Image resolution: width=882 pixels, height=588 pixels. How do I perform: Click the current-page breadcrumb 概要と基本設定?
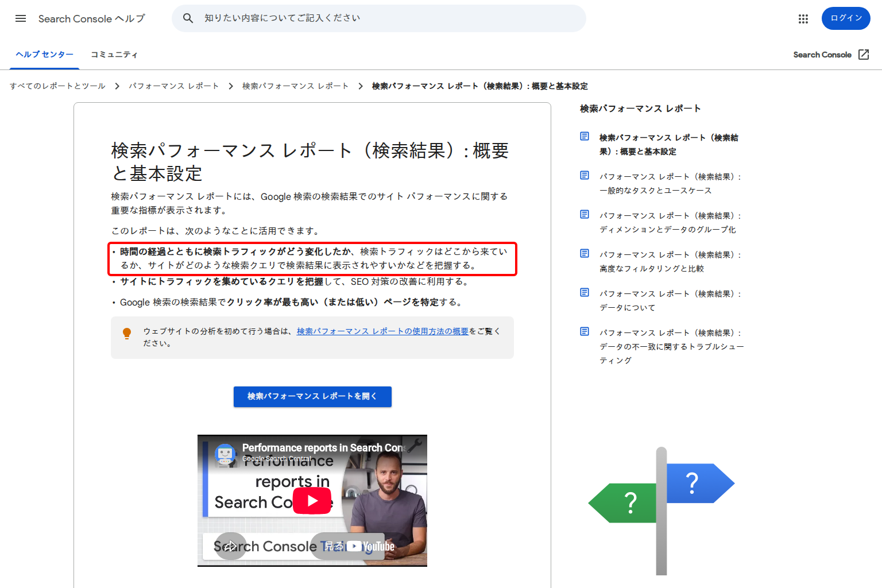pyautogui.click(x=480, y=86)
